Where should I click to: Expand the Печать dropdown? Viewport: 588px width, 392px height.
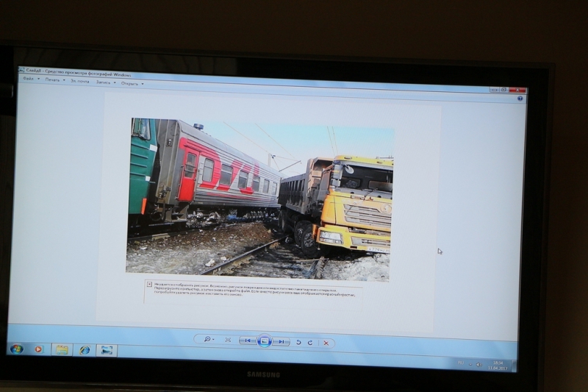pos(54,80)
